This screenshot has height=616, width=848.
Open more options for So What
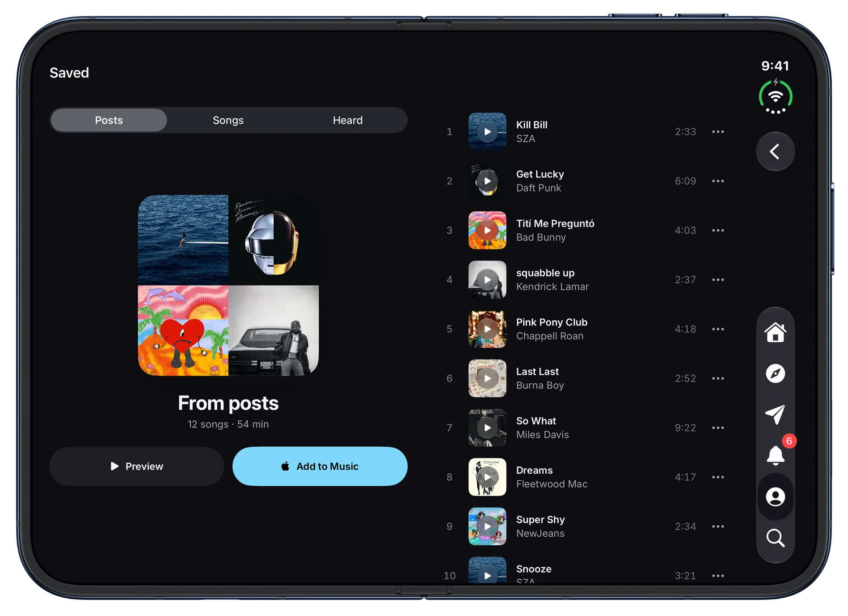pos(718,428)
